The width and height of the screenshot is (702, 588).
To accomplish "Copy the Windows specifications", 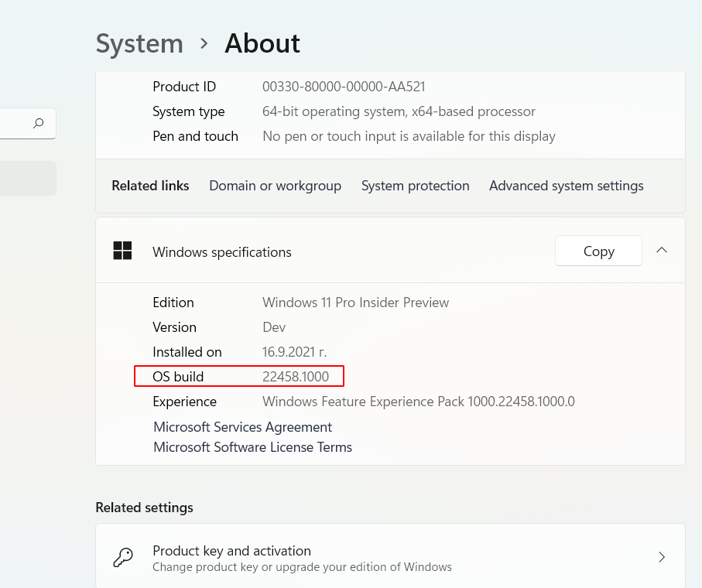I will [598, 251].
